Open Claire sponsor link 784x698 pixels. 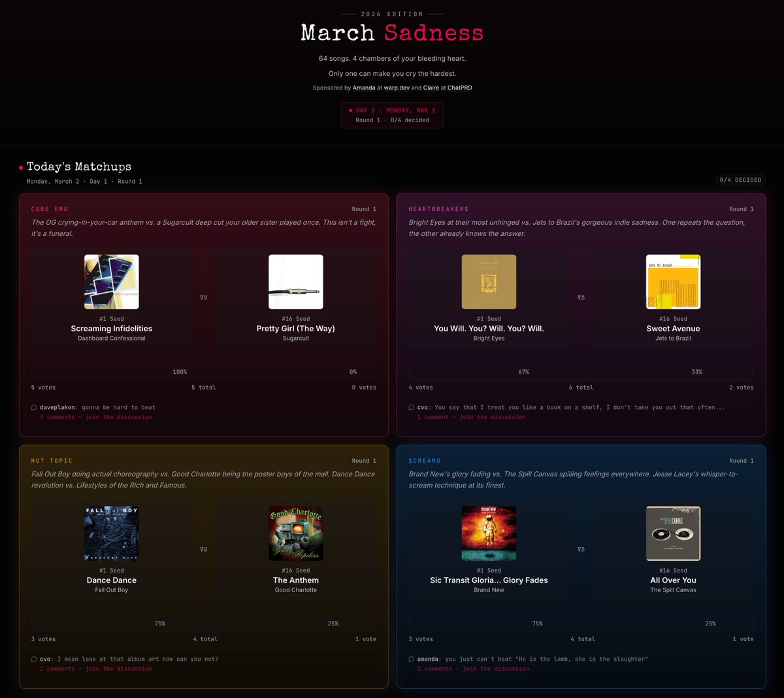[431, 88]
